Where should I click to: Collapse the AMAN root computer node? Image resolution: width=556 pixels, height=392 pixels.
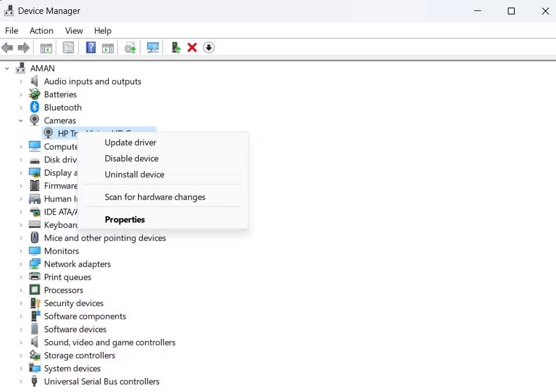(x=7, y=68)
